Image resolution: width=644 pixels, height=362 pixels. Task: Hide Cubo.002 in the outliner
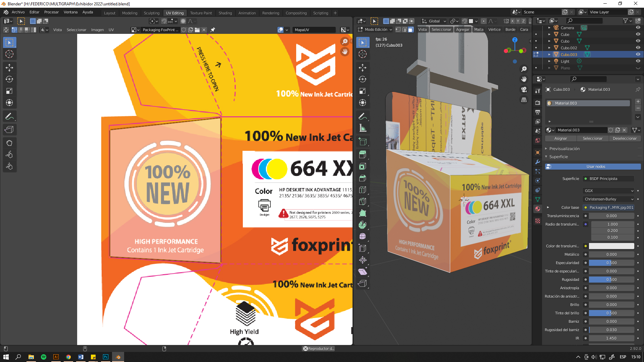coord(638,48)
